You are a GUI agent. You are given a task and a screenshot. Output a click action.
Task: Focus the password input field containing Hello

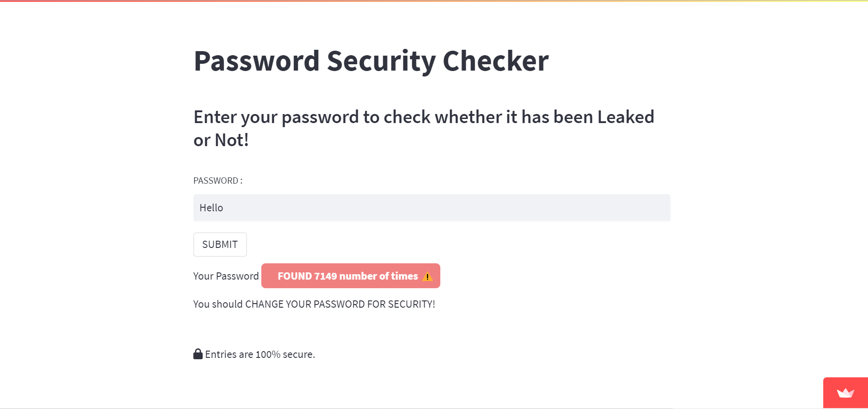coord(432,208)
